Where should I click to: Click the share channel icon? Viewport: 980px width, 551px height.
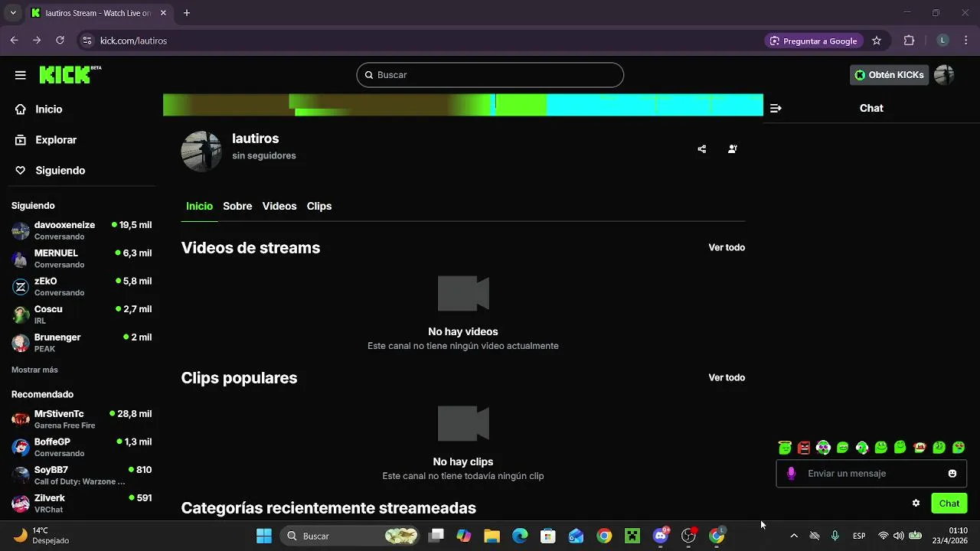pos(702,149)
